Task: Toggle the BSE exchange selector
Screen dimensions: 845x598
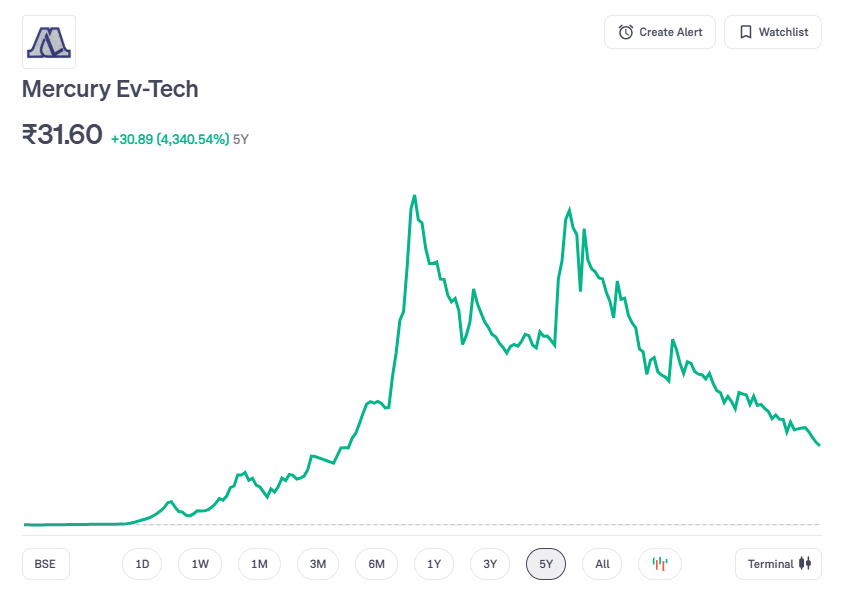Action: point(45,564)
